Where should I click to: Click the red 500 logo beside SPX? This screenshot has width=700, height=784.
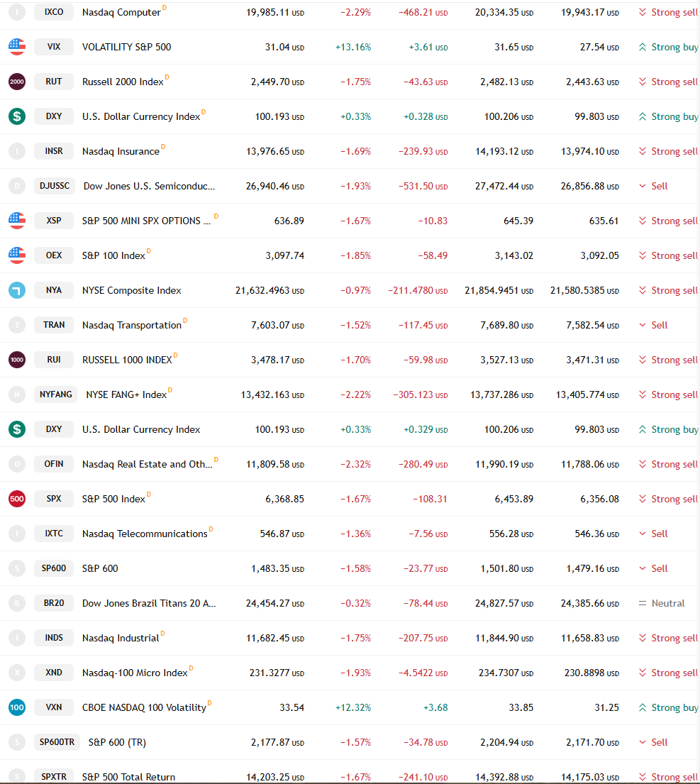pyautogui.click(x=17, y=499)
